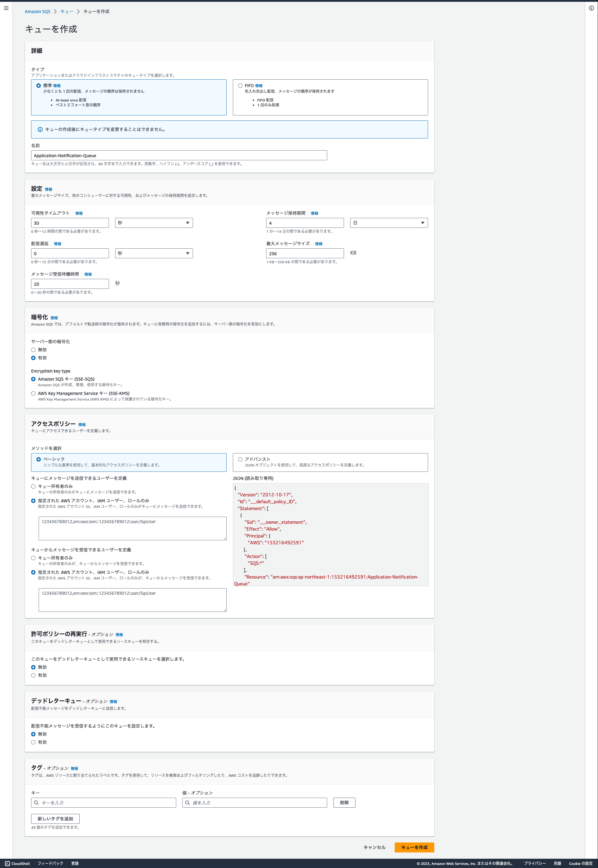
Task: Open プライバシー footer link
Action: pos(535,863)
